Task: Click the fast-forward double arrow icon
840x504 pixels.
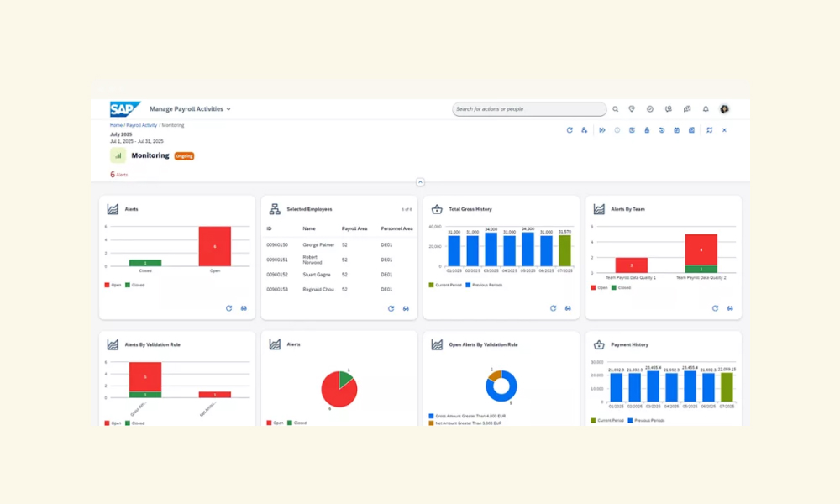Action: click(602, 130)
